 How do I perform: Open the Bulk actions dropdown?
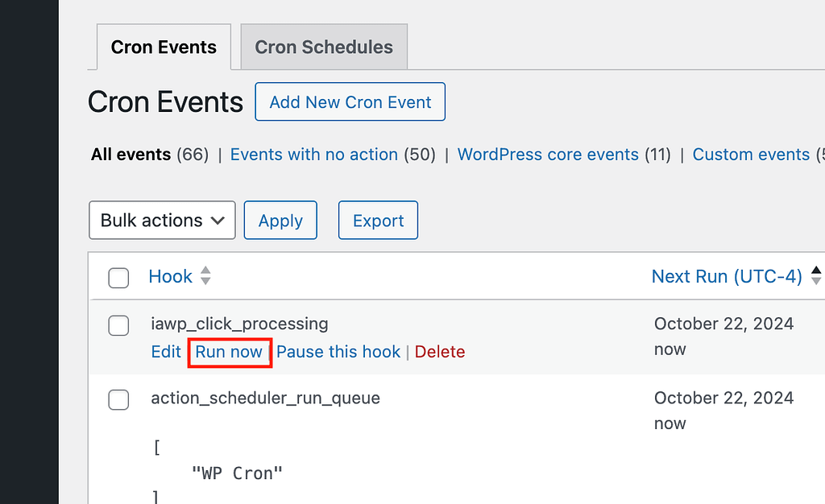click(x=161, y=220)
